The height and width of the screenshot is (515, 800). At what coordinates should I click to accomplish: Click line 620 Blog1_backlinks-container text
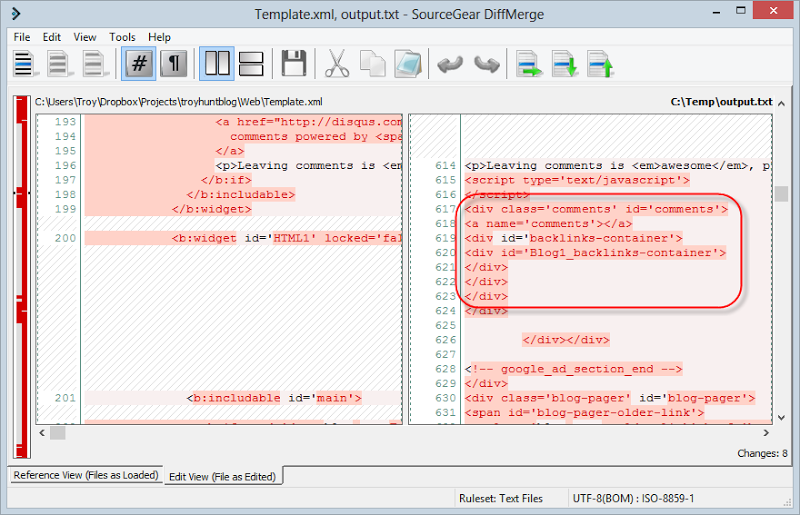[595, 253]
